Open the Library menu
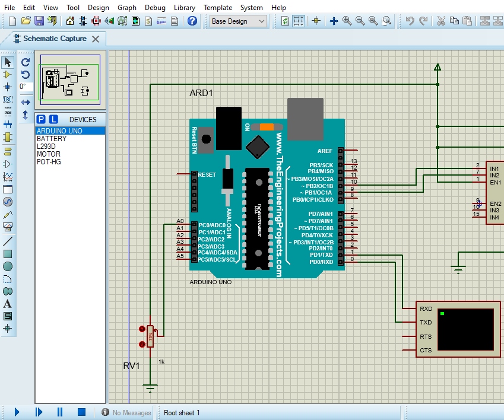 184,7
